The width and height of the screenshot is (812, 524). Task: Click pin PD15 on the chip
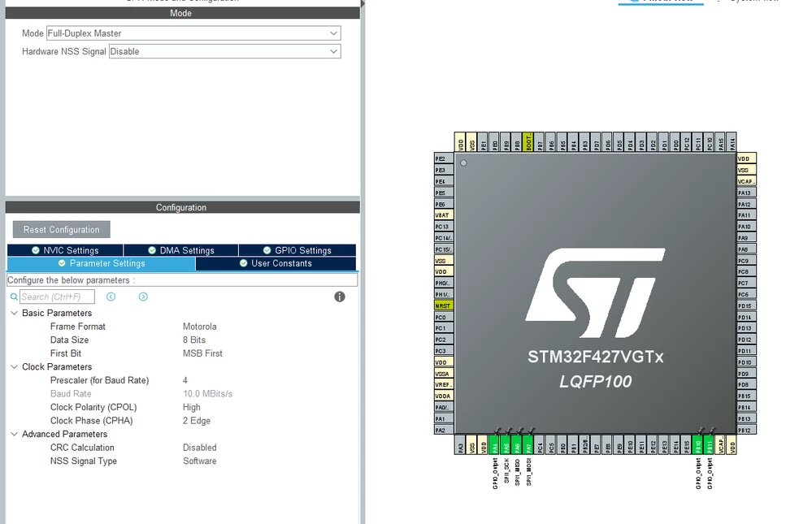click(x=747, y=305)
